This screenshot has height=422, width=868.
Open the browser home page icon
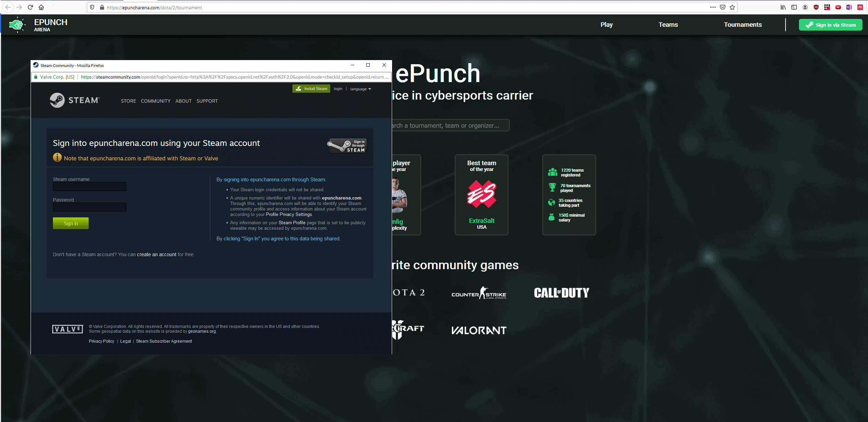pos(41,7)
